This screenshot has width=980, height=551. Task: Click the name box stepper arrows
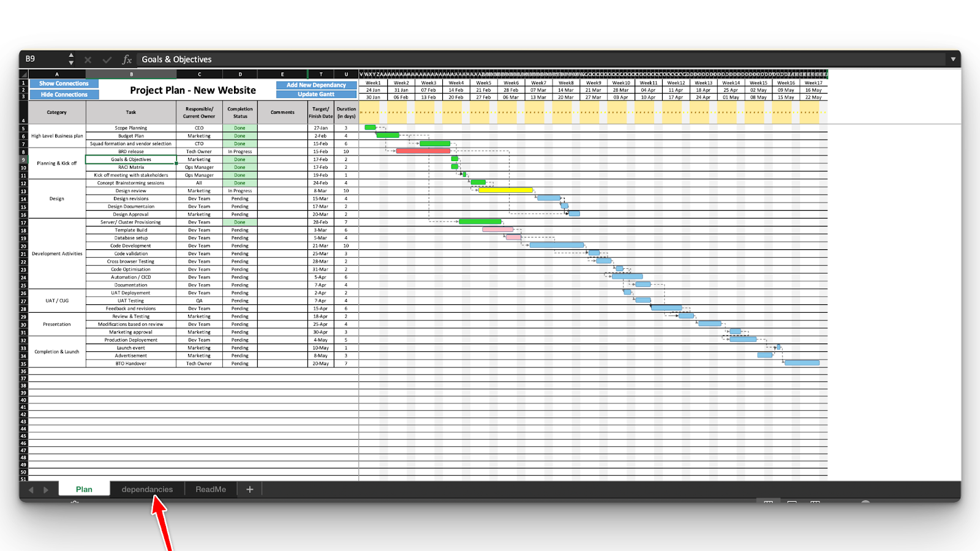71,59
